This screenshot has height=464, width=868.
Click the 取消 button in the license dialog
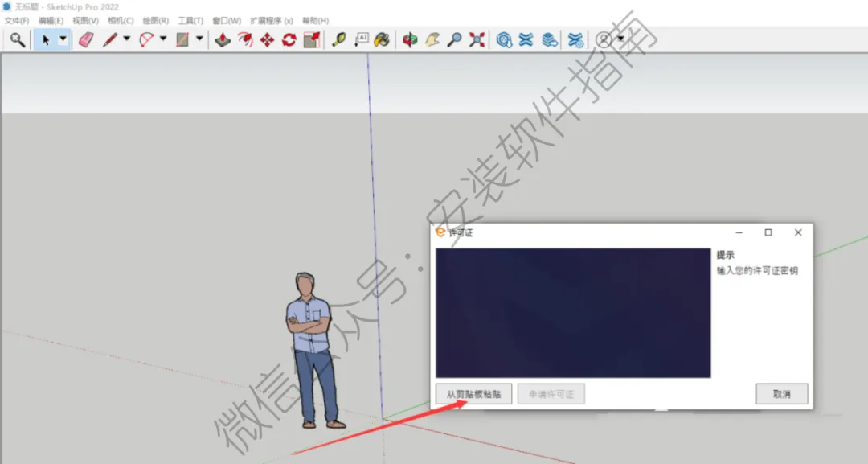pyautogui.click(x=782, y=394)
